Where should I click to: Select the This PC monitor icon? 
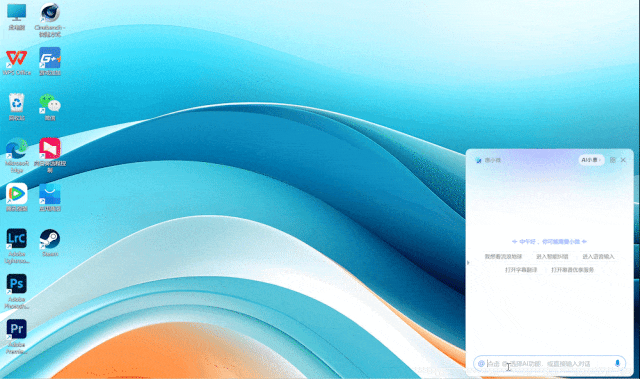17,12
